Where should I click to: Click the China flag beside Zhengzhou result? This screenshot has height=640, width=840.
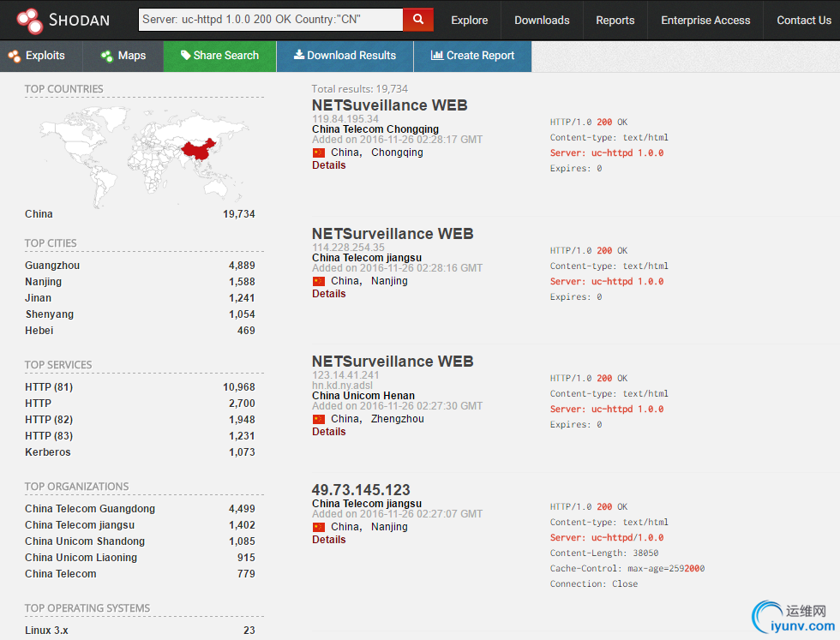(319, 419)
